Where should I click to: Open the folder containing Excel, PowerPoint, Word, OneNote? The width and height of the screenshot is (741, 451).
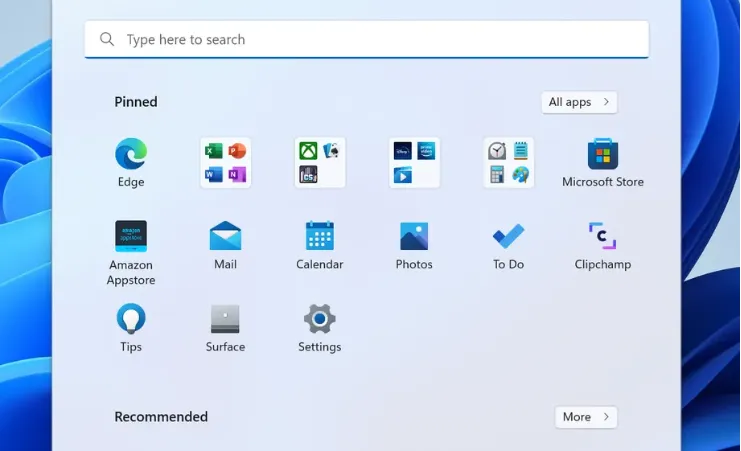point(225,163)
